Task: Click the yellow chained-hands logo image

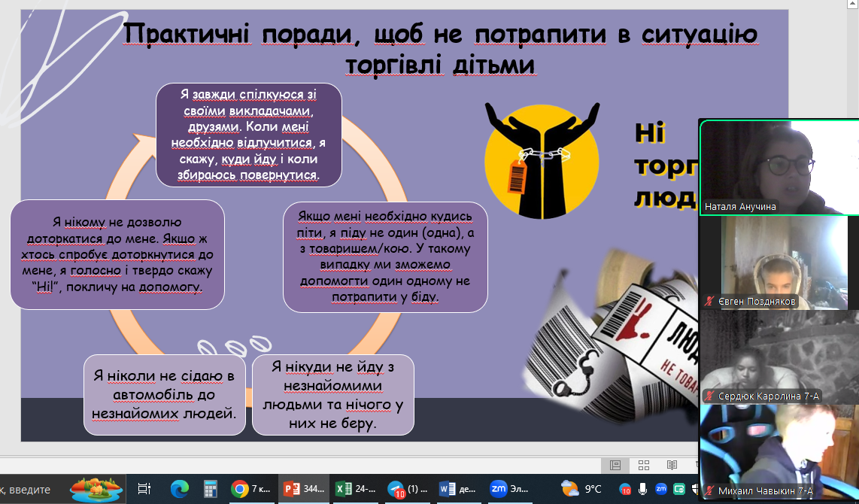Action: [x=542, y=160]
